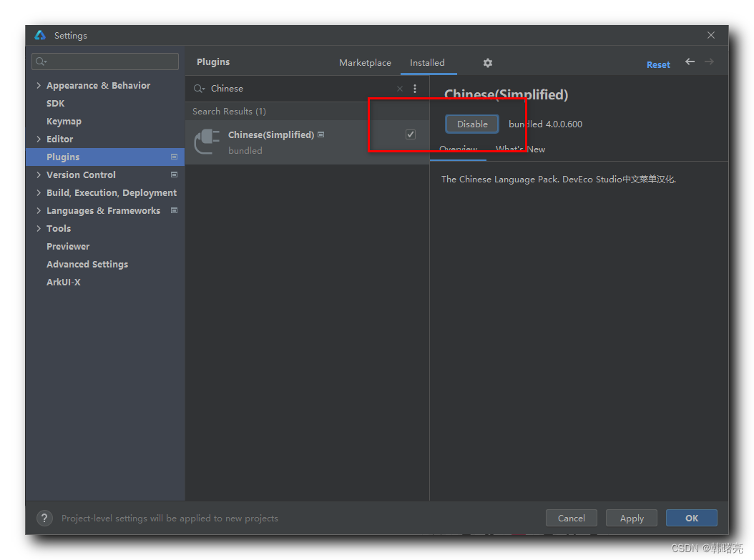Click the back navigation arrow
The image size is (754, 560).
[690, 62]
